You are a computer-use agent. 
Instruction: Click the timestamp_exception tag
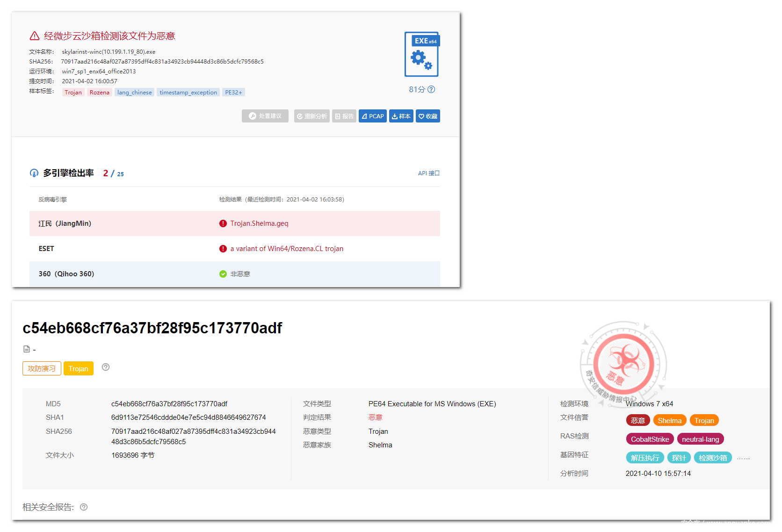[x=188, y=93]
